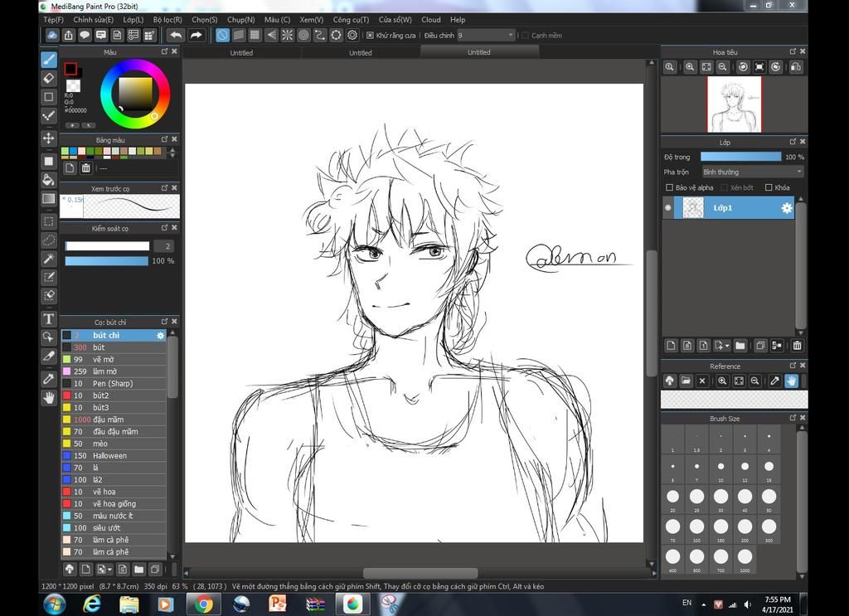
Task: Enable concentric circle snap icon
Action: (303, 35)
